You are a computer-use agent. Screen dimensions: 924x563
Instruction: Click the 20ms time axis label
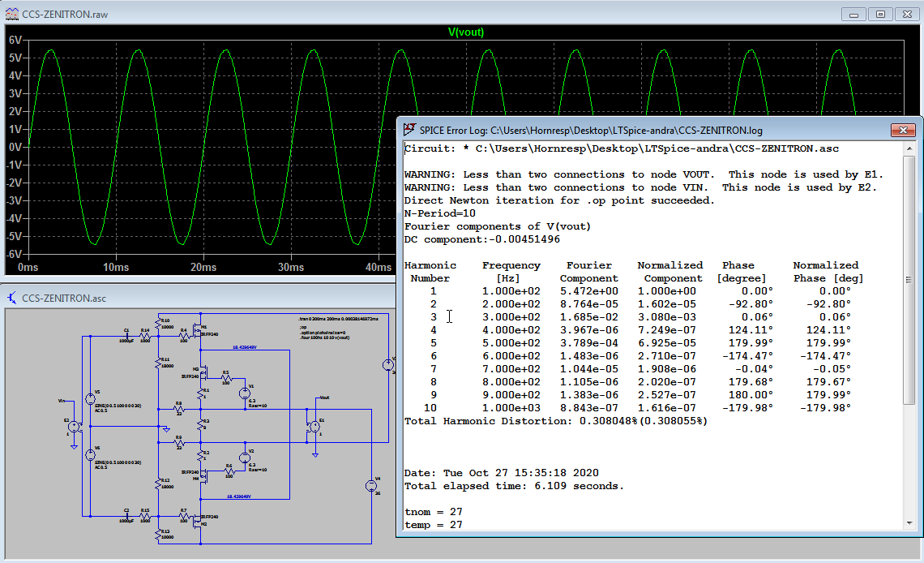click(203, 267)
